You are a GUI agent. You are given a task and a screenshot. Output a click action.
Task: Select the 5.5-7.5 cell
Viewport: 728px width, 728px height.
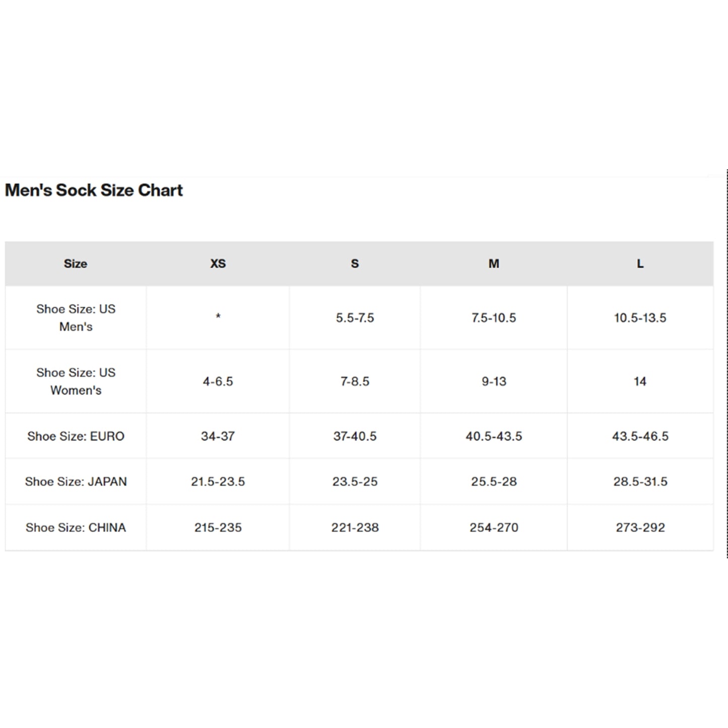(355, 318)
